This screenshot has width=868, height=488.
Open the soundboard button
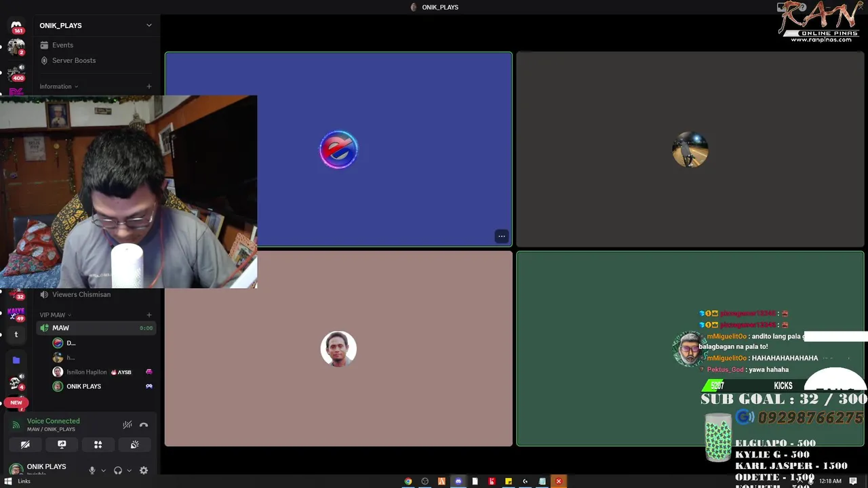[x=134, y=445]
